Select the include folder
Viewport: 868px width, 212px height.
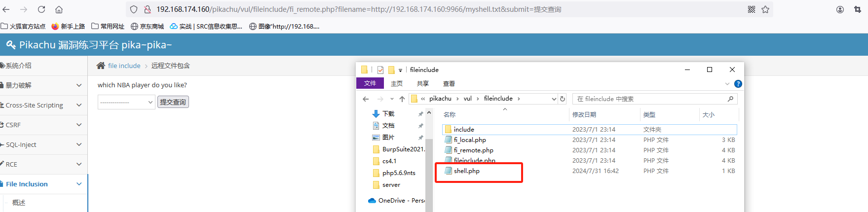pos(590,129)
